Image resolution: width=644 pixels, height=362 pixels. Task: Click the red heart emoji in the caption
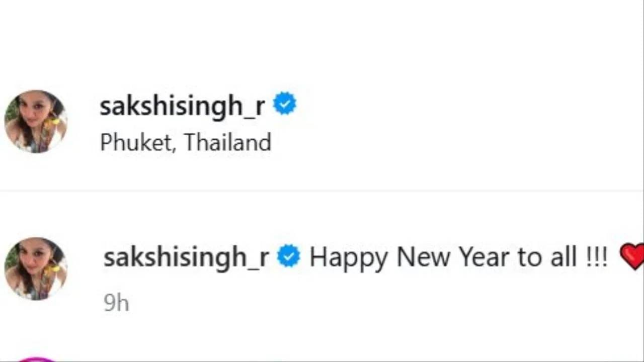632,256
